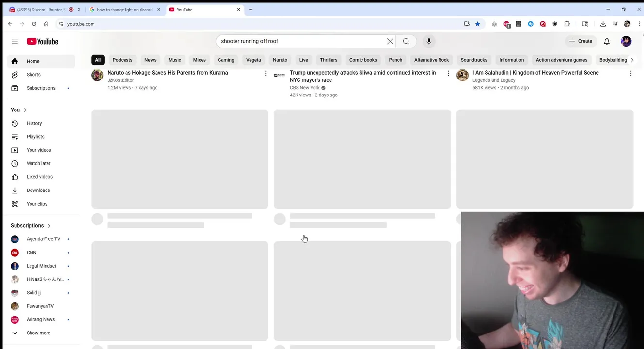Select the Podcasts filter chip
644x349 pixels.
(x=123, y=60)
